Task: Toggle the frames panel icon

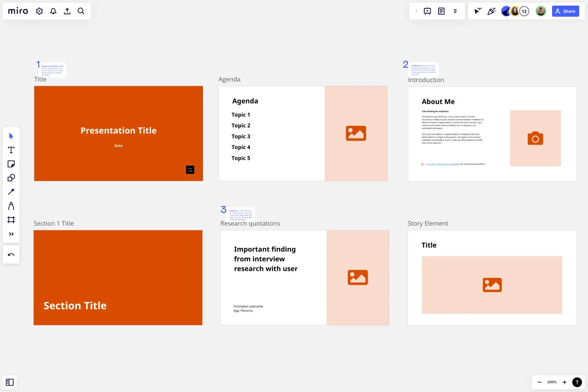Action: coord(10,382)
